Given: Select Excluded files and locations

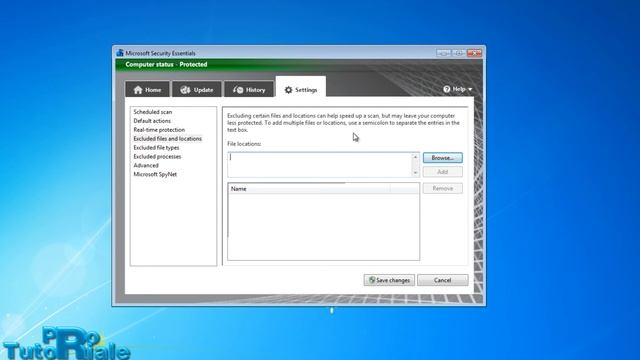Looking at the screenshot, I should coord(167,139).
